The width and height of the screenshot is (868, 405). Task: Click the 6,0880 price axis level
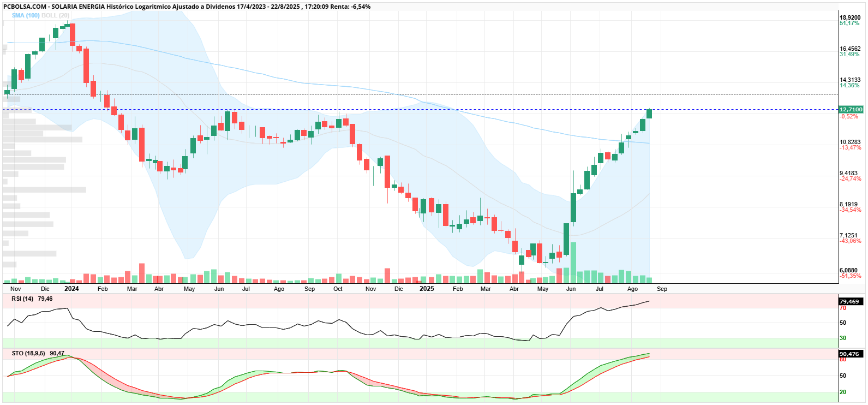point(850,270)
